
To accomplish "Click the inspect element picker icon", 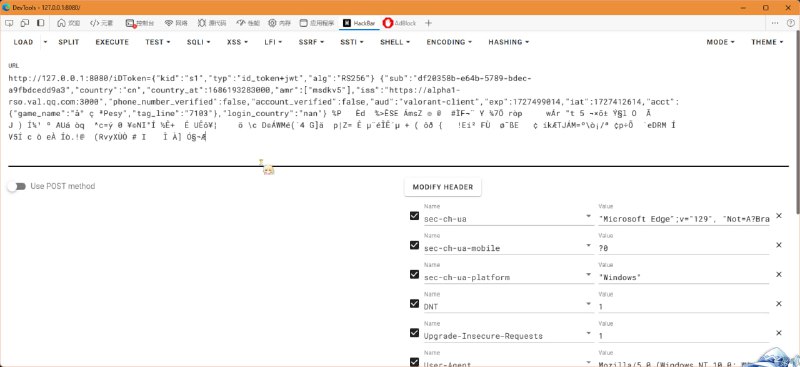I will tap(9, 23).
